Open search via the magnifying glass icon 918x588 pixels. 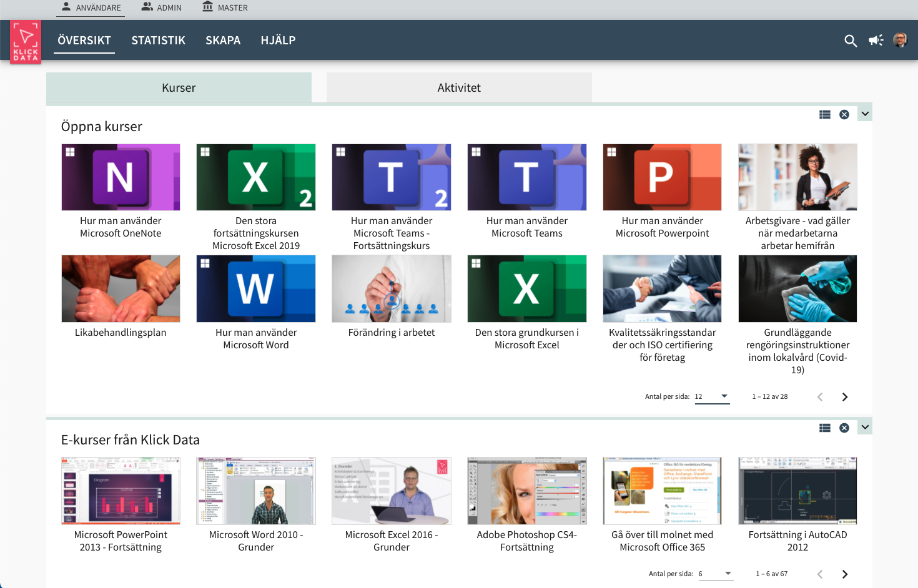(x=851, y=41)
